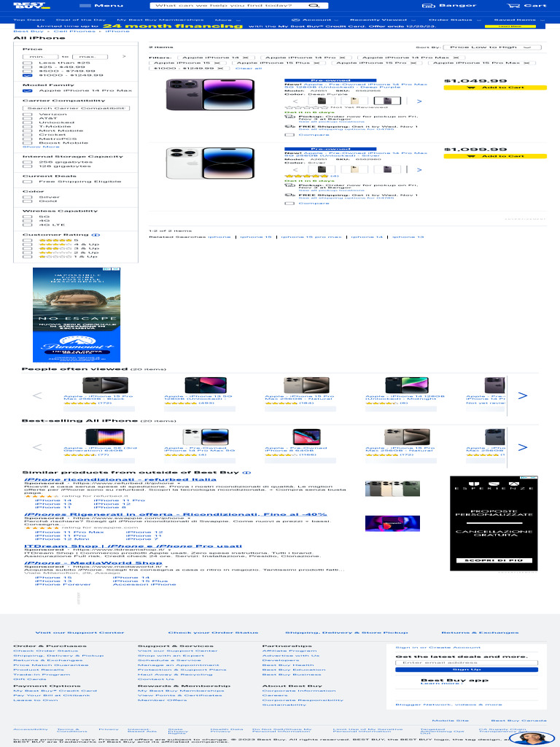Remove the Apple iPhone 15 filter chip
Viewport: 560px width, 747px height.
(x=217, y=63)
